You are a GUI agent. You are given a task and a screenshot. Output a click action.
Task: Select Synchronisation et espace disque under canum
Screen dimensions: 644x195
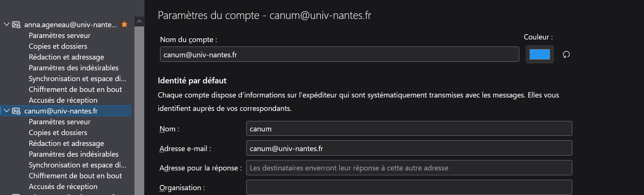click(x=77, y=165)
